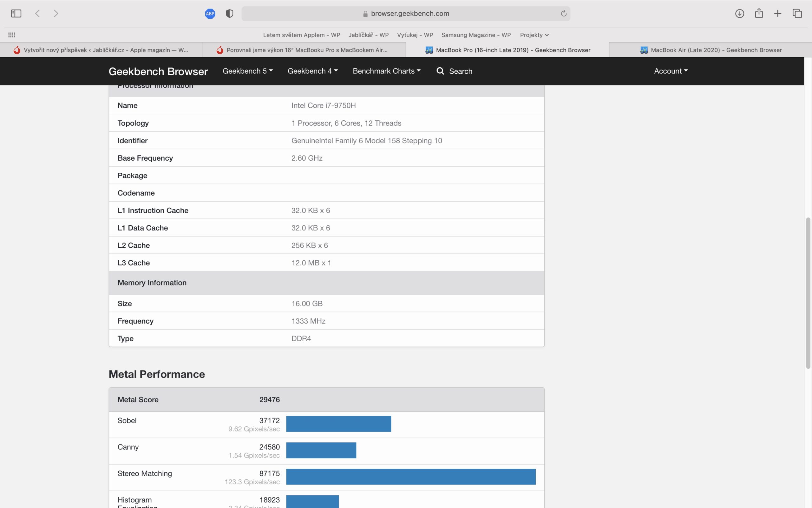Select the base frequency '2.60 GHz'
This screenshot has height=508, width=812.
(x=307, y=158)
